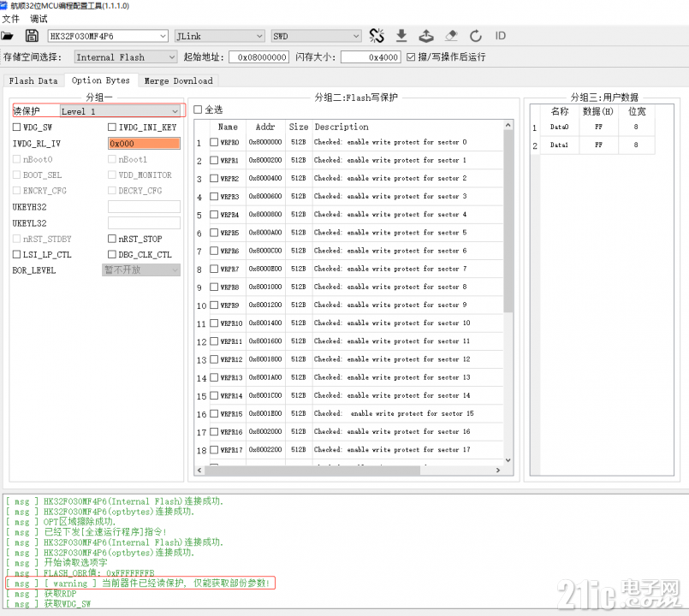Check the WRPR0 write-protect checkbox
Screen dimensions: 689x616
(214, 142)
